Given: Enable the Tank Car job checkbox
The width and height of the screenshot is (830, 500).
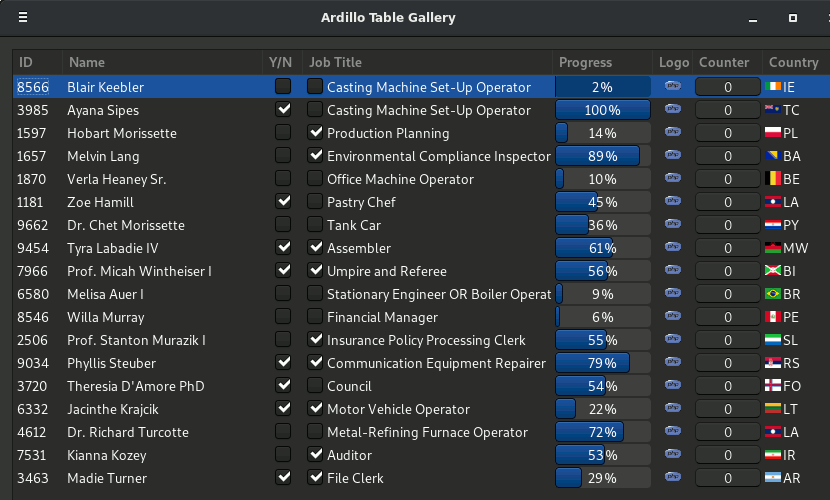Looking at the screenshot, I should pos(316,225).
